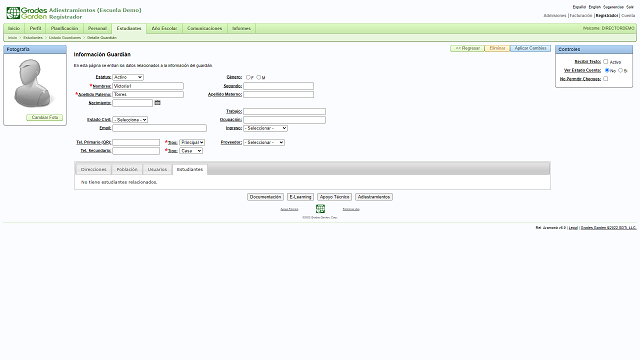640x360 pixels.
Task: Open primary phone type dropdown showing Principal
Action: pos(192,142)
